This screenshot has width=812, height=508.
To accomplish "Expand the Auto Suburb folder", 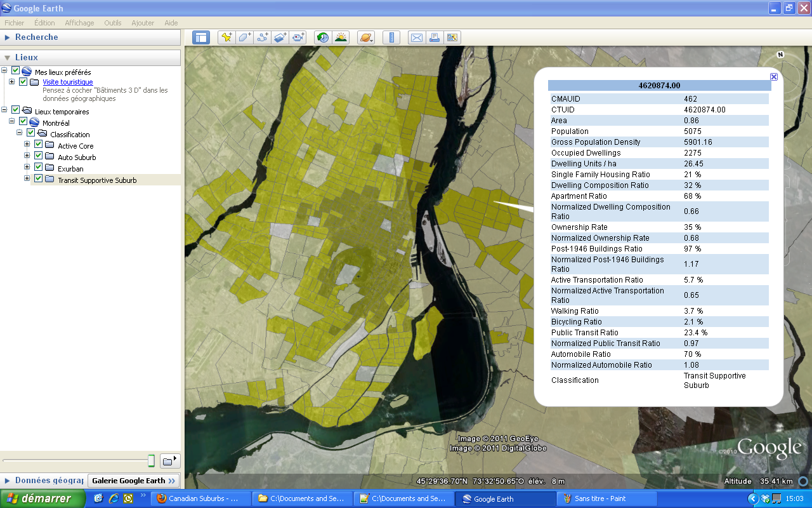I will coord(27,156).
